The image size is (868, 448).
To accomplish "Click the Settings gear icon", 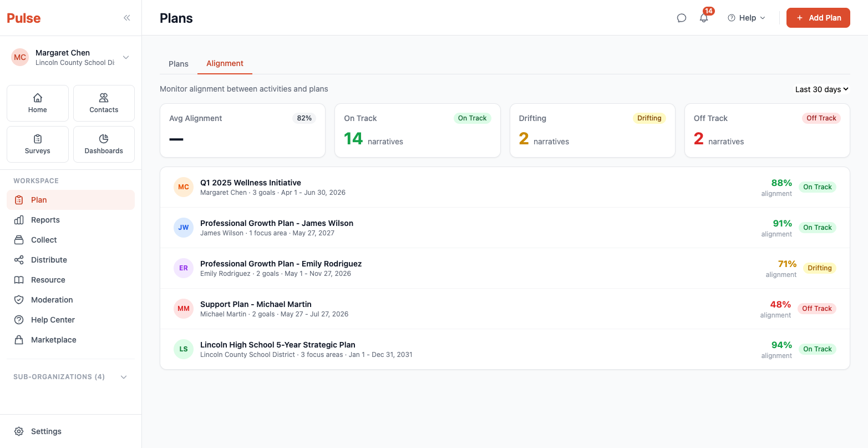I will click(19, 431).
